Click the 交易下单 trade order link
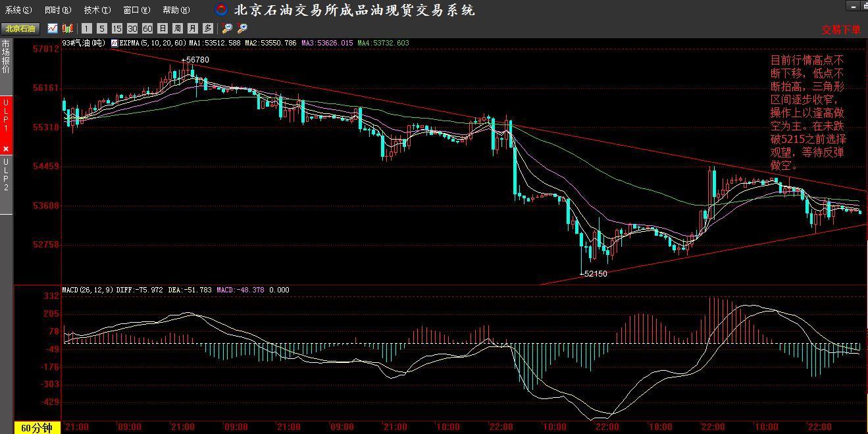Image resolution: width=868 pixels, height=434 pixels. pos(840,30)
